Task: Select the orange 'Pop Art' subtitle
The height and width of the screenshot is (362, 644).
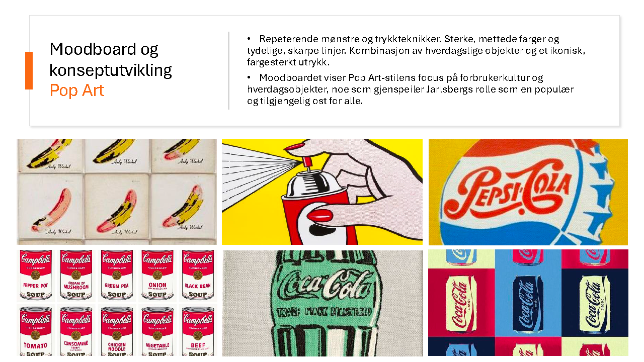Action: click(77, 90)
